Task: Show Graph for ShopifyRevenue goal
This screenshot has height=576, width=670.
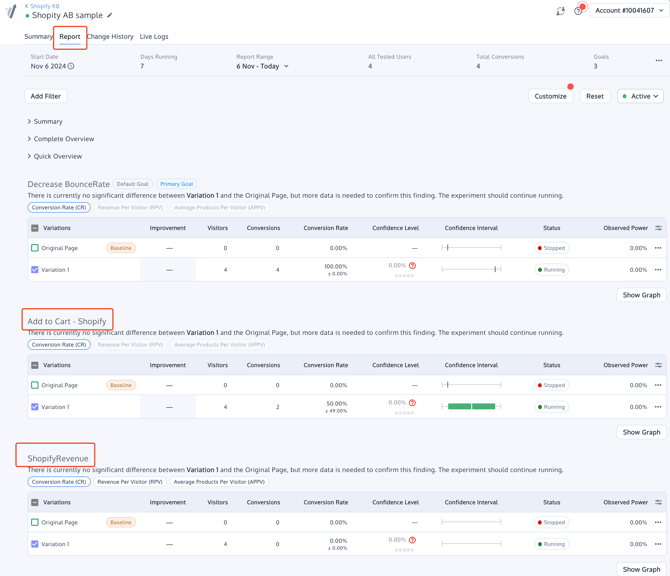Action: click(641, 569)
